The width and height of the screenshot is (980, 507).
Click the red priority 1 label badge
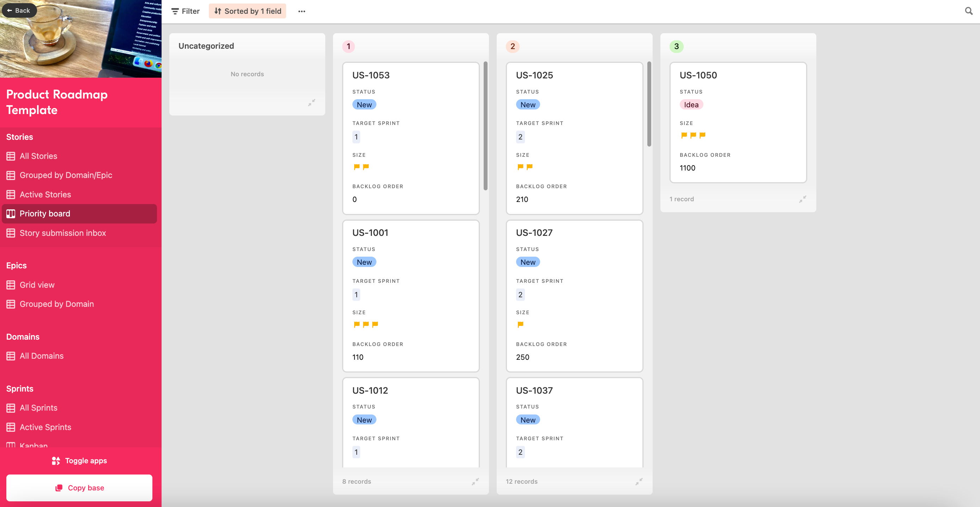pyautogui.click(x=348, y=47)
